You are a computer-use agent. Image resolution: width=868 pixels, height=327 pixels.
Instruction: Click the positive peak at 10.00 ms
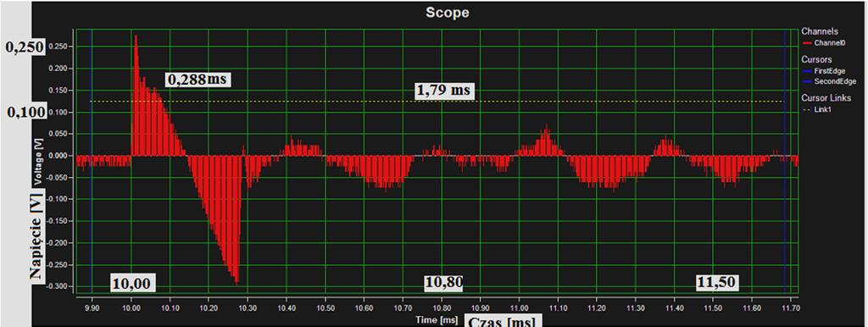pos(136,37)
